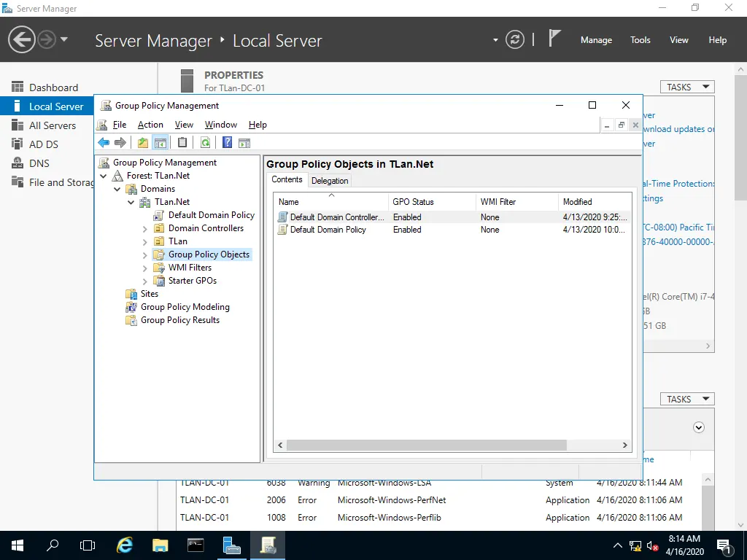Sort by the GPO Status column header
The width and height of the screenshot is (747, 560).
pyautogui.click(x=432, y=202)
